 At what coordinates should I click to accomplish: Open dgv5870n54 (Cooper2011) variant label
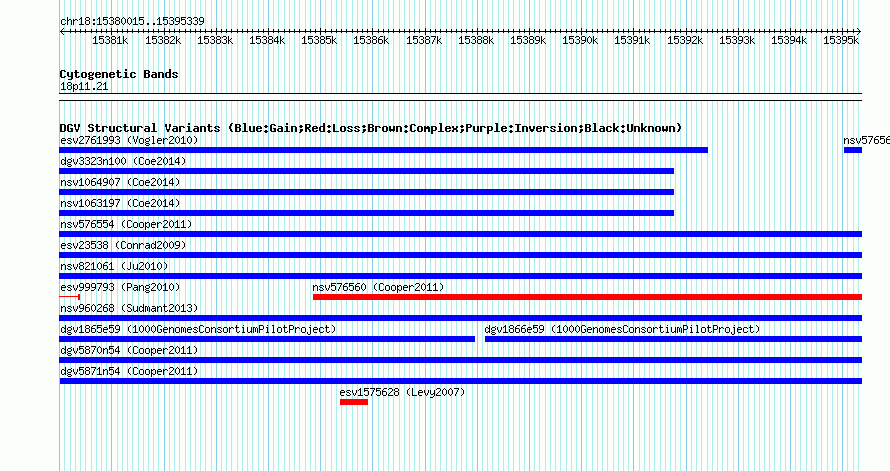(129, 350)
